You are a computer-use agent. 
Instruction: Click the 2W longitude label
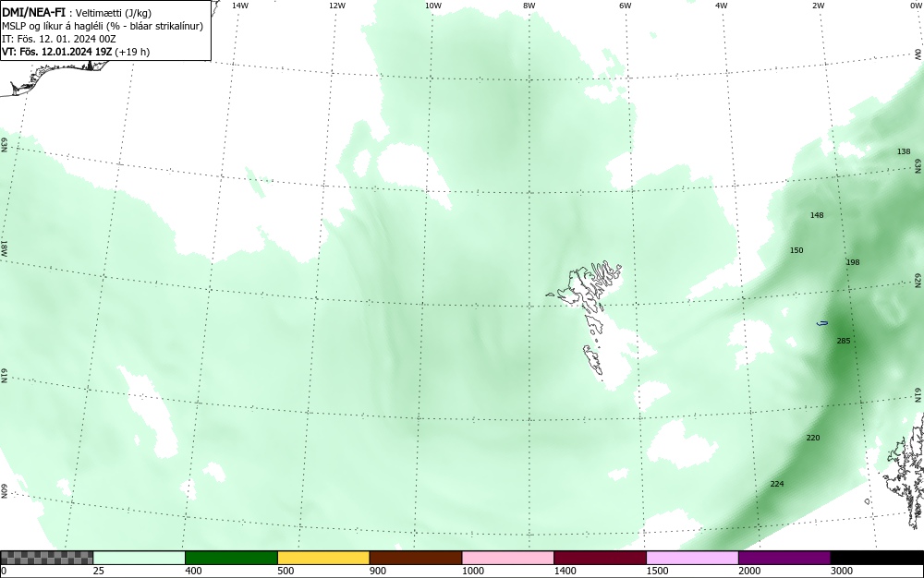click(818, 6)
